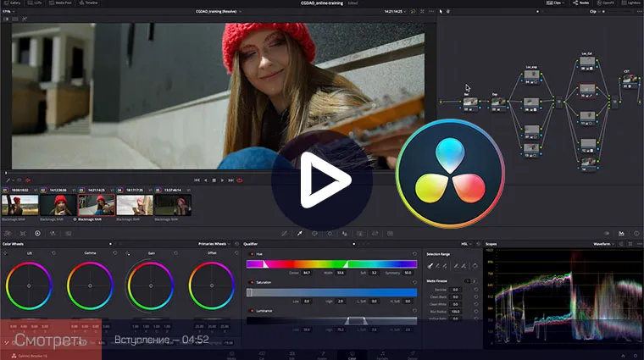Screen dimensions: 644x360
Task: Open the HSL qualifier mode dropdown
Action: [x=467, y=243]
